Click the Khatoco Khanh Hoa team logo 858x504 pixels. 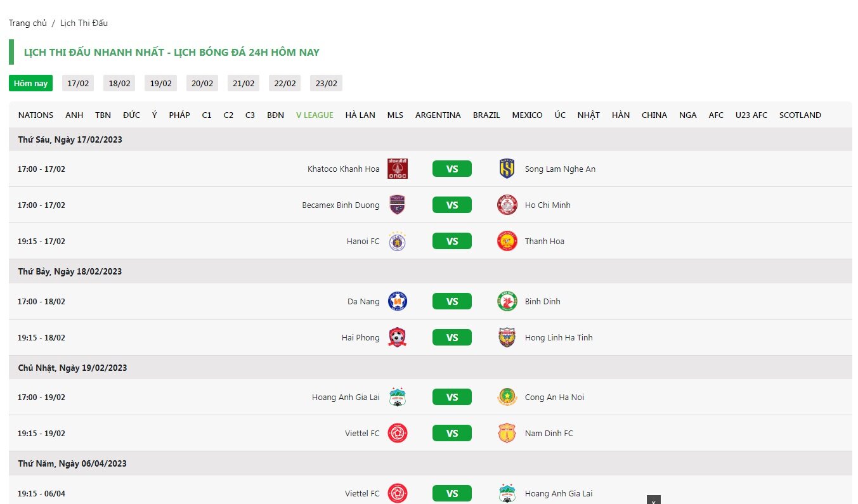[397, 169]
